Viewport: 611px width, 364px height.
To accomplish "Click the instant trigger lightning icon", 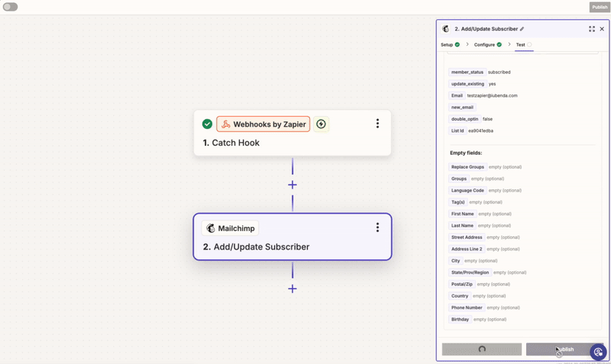I will 321,124.
